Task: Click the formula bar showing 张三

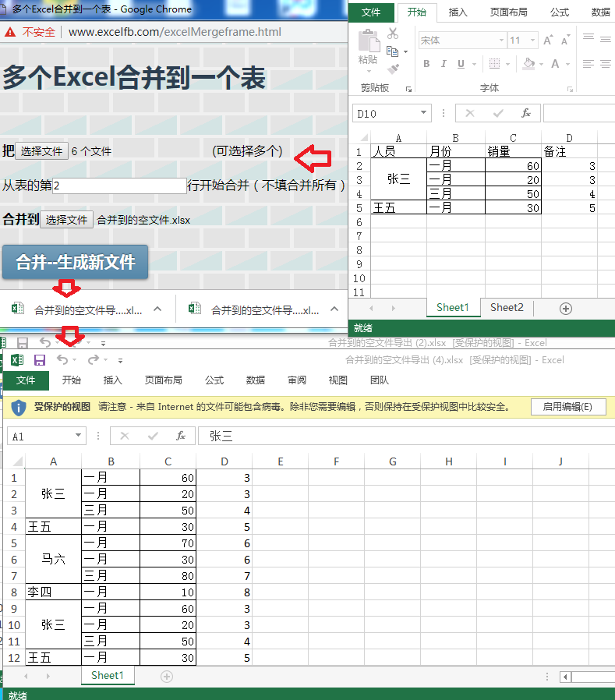Action: tap(406, 436)
